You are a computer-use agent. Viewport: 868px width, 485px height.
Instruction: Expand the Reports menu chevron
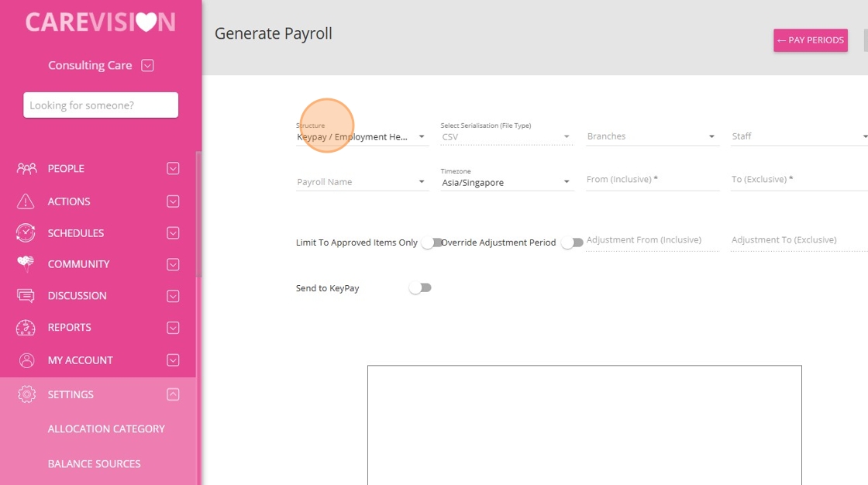coord(173,328)
